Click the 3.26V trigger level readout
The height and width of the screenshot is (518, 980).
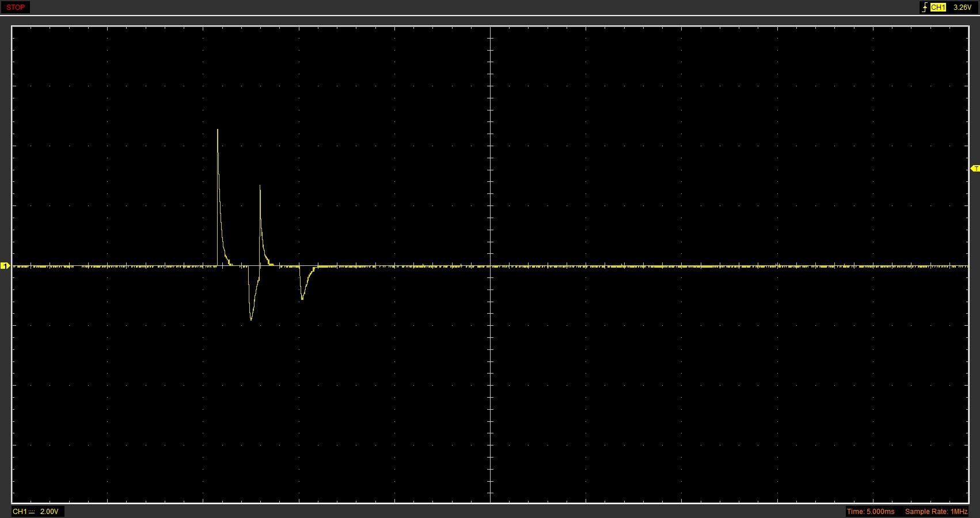click(x=962, y=7)
